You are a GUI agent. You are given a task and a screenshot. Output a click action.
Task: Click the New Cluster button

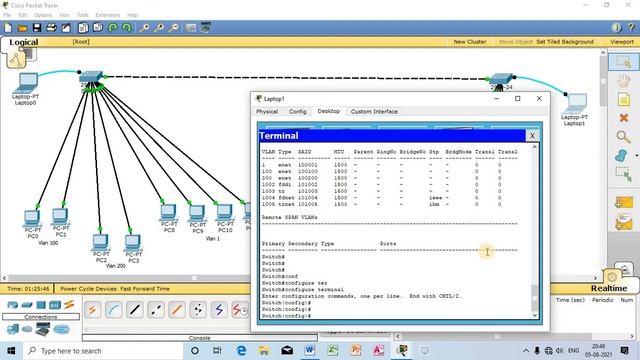(x=470, y=42)
